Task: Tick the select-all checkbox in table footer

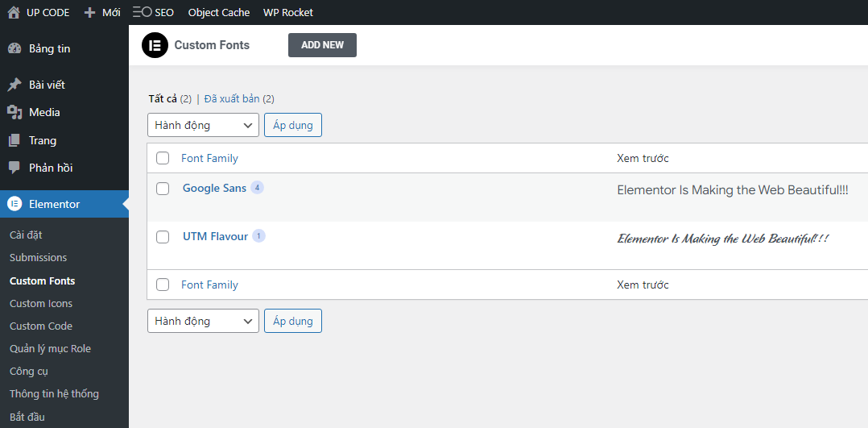Action: pyautogui.click(x=162, y=285)
